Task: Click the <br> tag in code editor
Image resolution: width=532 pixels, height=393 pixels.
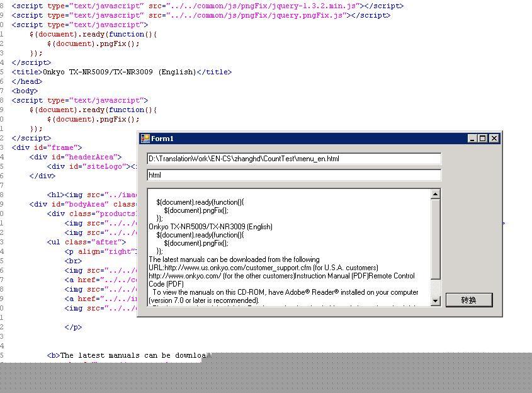Action: [x=73, y=261]
